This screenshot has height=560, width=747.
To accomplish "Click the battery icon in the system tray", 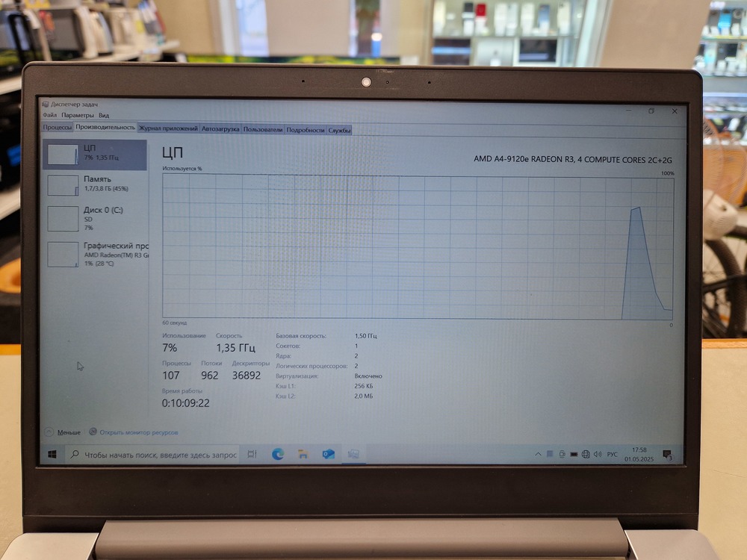I will coord(574,454).
